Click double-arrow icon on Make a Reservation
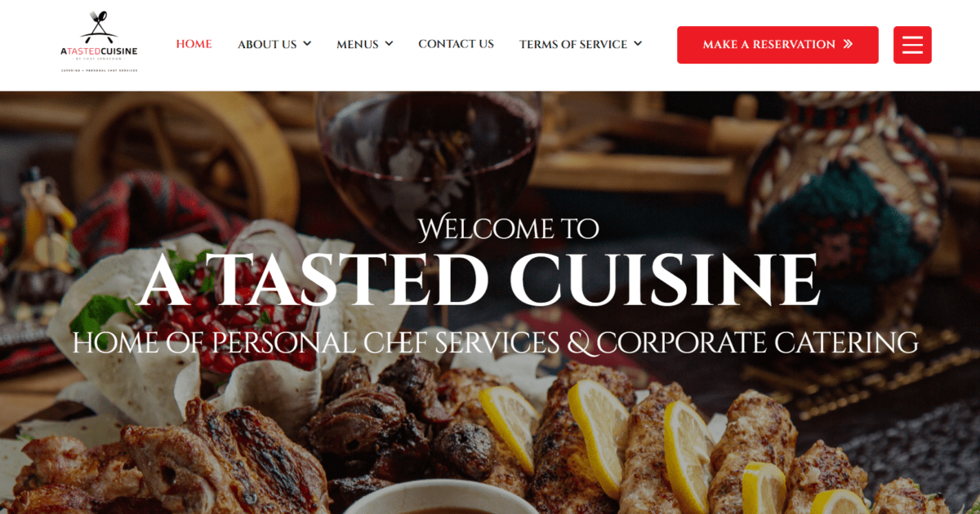The width and height of the screenshot is (980, 514). tap(848, 44)
